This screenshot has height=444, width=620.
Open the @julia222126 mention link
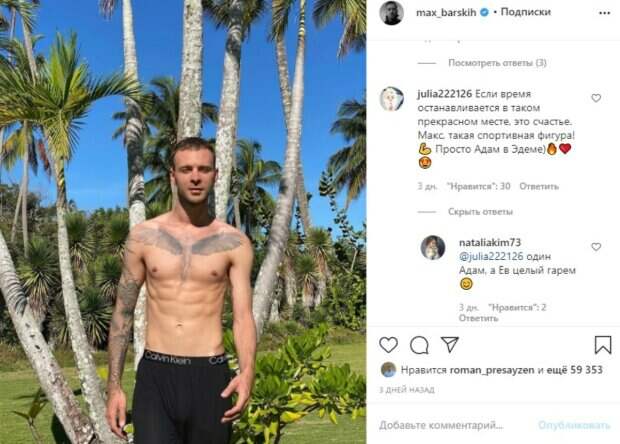click(x=491, y=257)
